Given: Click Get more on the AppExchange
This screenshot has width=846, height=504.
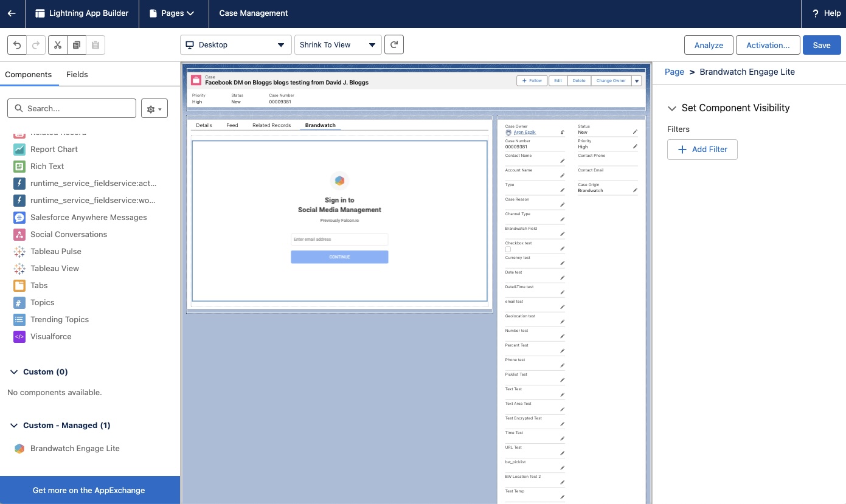Looking at the screenshot, I should (89, 490).
